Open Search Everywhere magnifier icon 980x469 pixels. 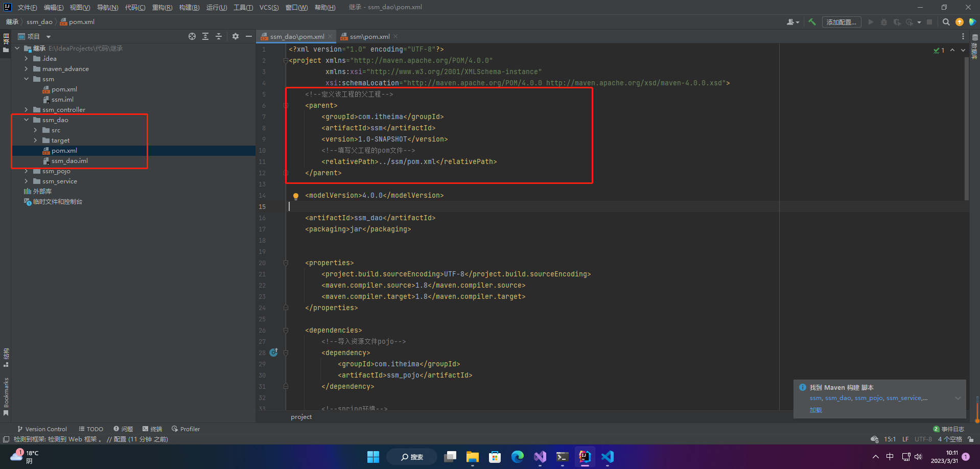point(946,22)
